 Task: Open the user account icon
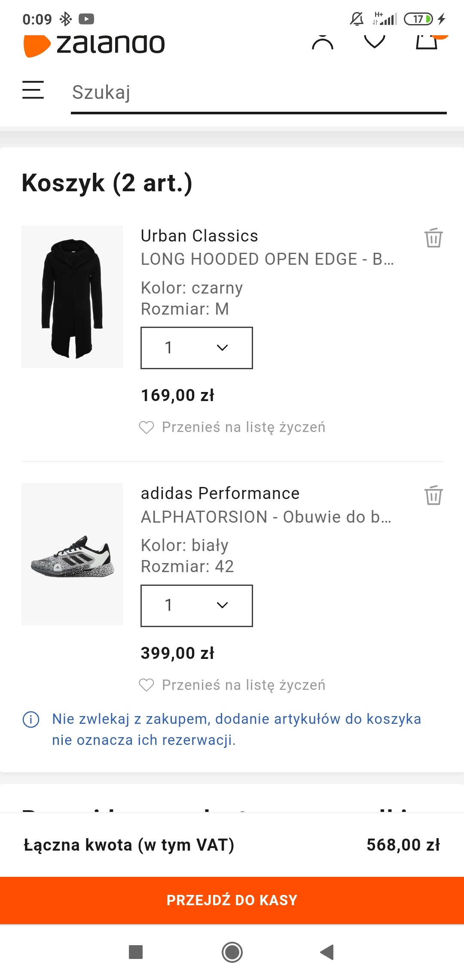point(323,42)
